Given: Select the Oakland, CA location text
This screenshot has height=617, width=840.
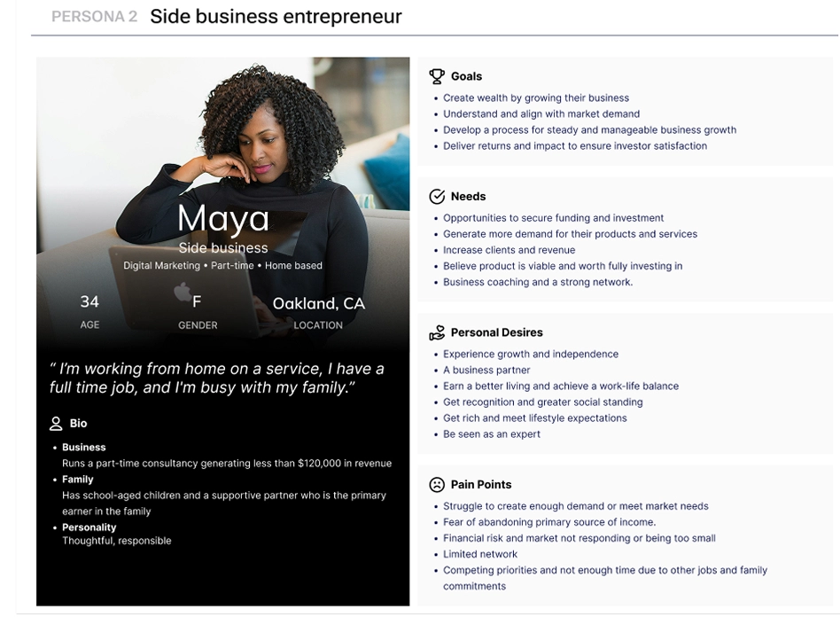Looking at the screenshot, I should [x=319, y=303].
